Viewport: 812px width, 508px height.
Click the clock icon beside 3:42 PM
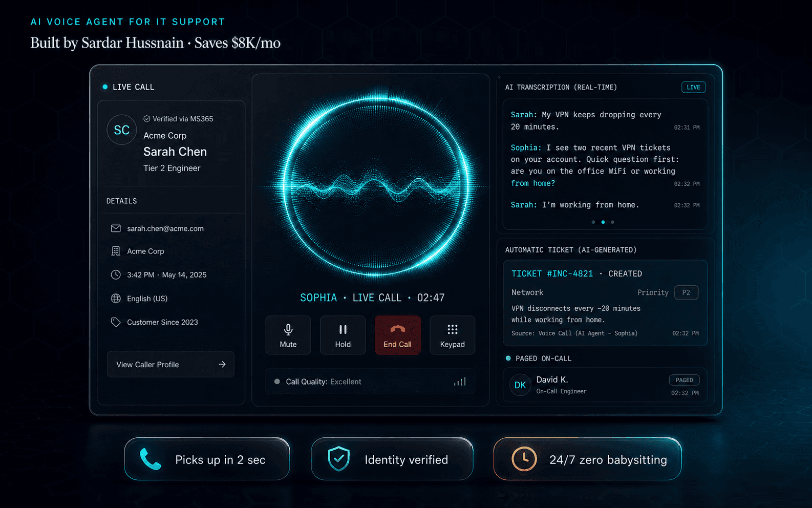tap(116, 274)
